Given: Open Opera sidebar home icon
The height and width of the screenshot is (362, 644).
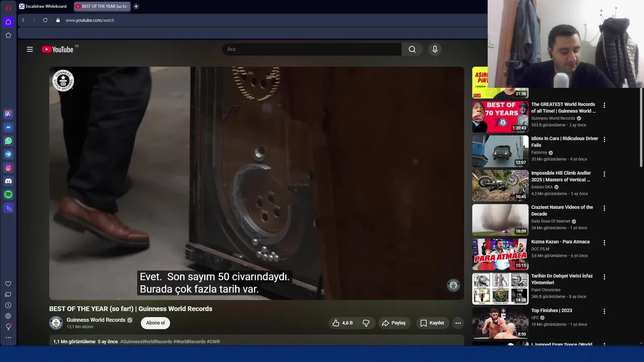Looking at the screenshot, I should pyautogui.click(x=8, y=22).
